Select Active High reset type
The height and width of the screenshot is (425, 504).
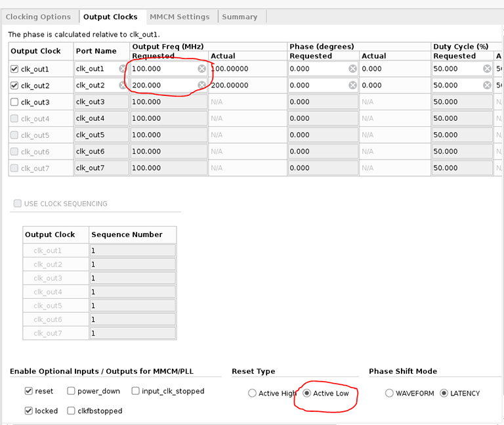(252, 393)
